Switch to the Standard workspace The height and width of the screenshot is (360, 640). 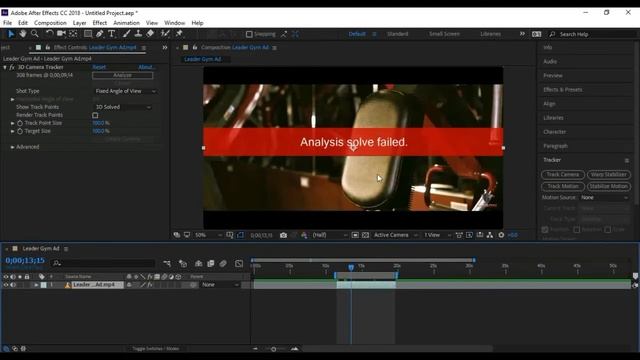[x=398, y=34]
